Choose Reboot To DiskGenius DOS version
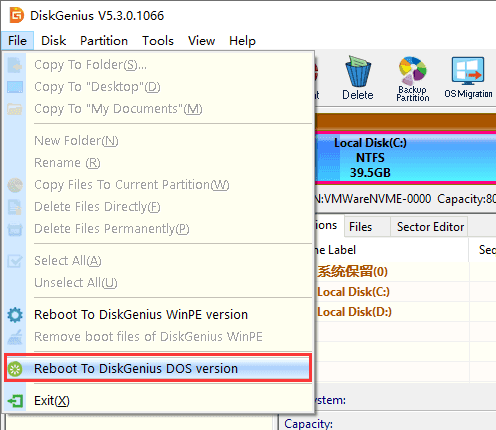The height and width of the screenshot is (430, 496). (x=158, y=368)
